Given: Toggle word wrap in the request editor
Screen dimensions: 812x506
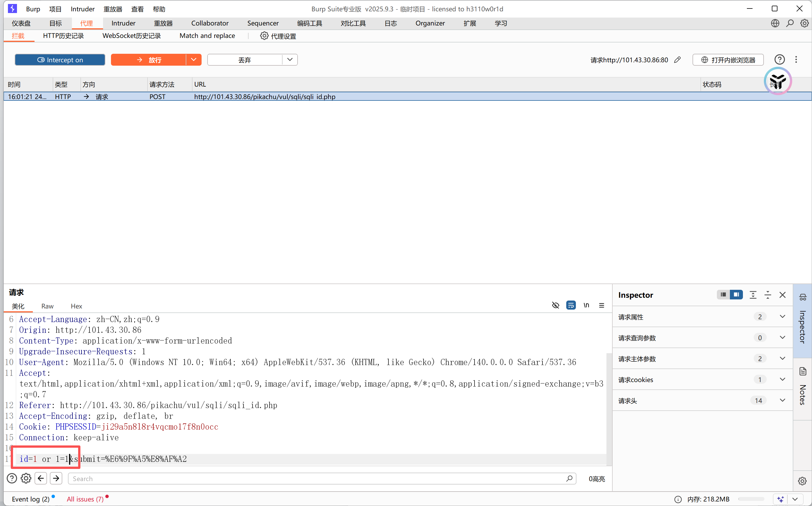Looking at the screenshot, I should click(571, 305).
